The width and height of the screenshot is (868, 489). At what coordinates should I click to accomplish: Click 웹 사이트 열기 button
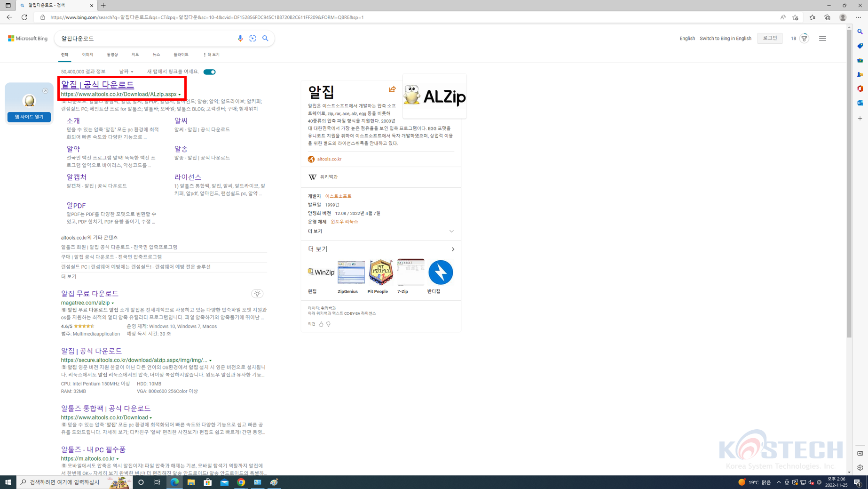29,117
